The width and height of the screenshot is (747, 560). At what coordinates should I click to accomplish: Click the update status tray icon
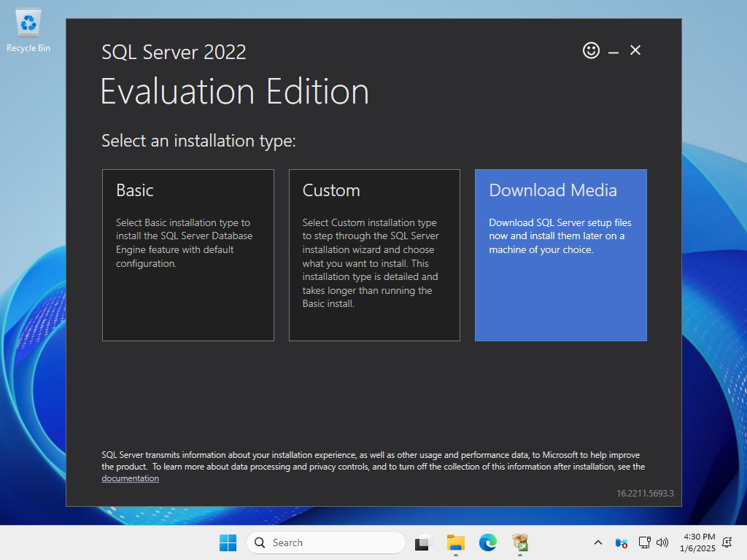tap(622, 542)
